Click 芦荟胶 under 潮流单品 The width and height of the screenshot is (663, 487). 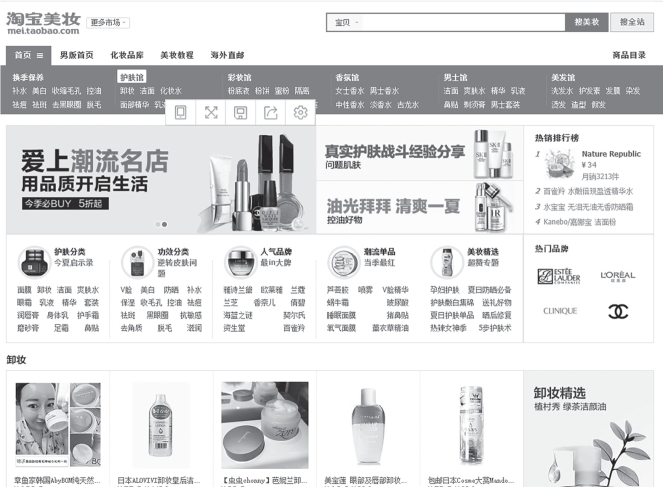337,290
